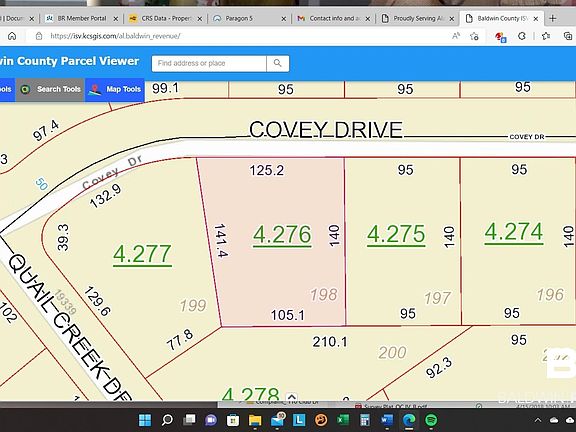Image resolution: width=576 pixels, height=432 pixels.
Task: Open Calculator from the taskbar
Action: coord(365,420)
